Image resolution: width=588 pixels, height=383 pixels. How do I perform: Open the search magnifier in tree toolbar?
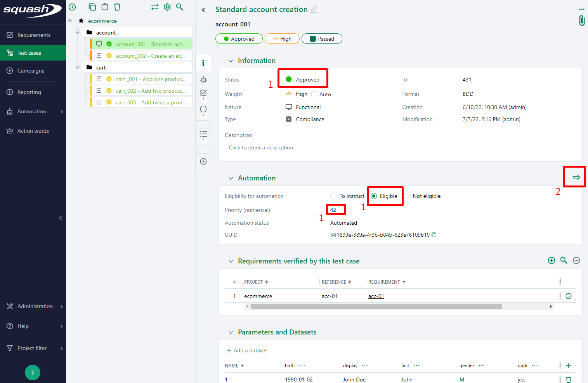(180, 7)
